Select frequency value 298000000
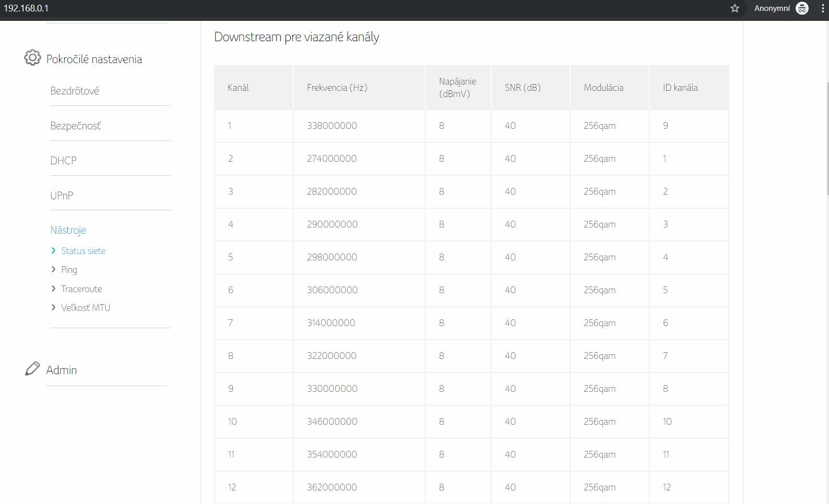 point(332,257)
